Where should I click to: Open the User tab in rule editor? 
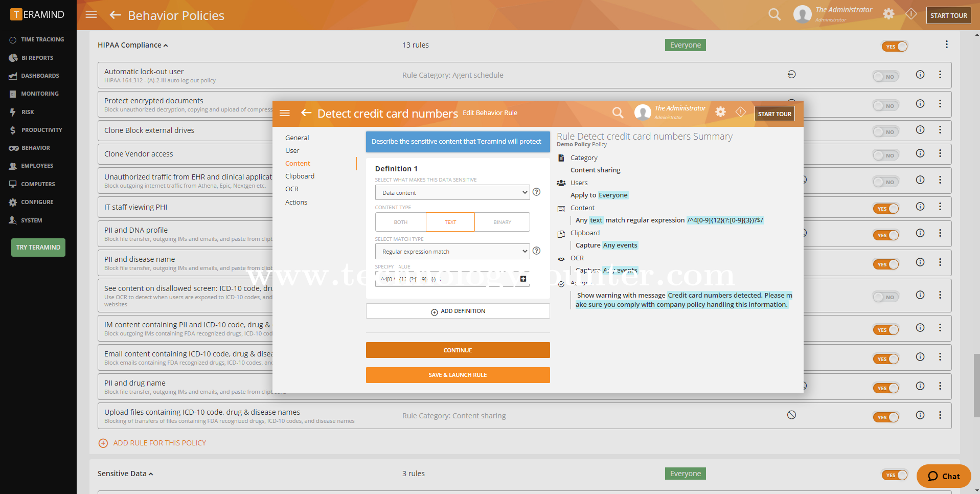click(x=292, y=151)
